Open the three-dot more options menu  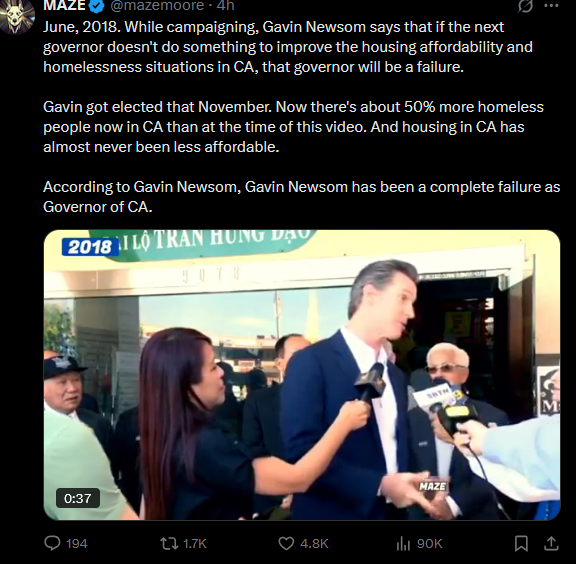[x=551, y=5]
